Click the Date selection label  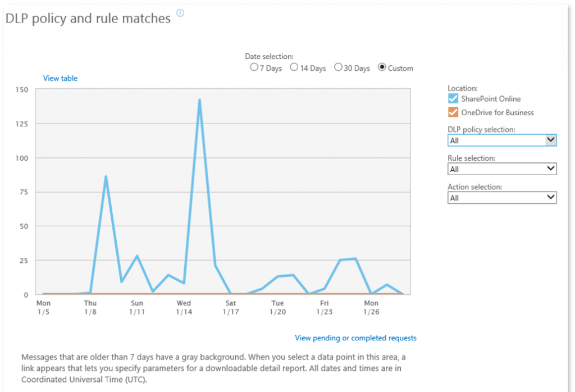(269, 57)
